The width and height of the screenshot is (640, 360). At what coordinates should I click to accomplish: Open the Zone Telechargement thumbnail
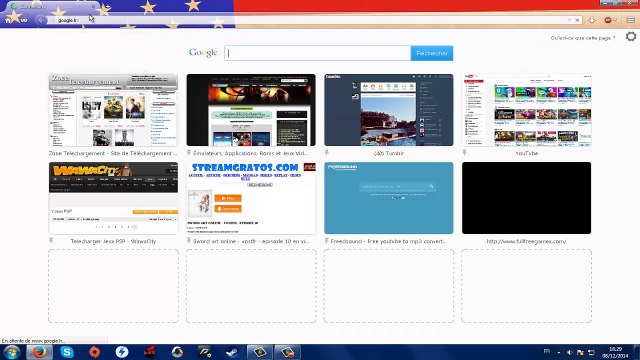[x=113, y=110]
